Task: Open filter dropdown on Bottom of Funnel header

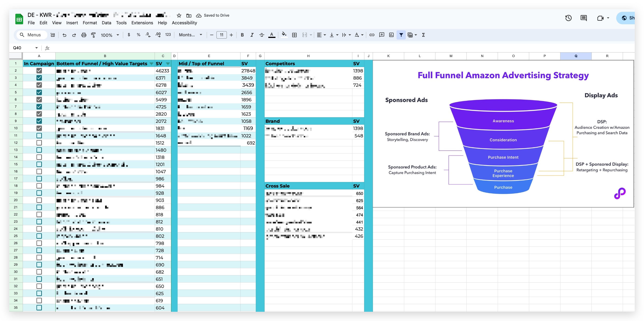Action: click(151, 64)
